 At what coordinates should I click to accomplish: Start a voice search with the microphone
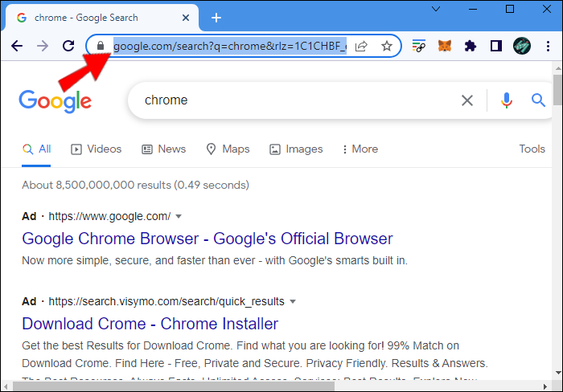point(507,100)
